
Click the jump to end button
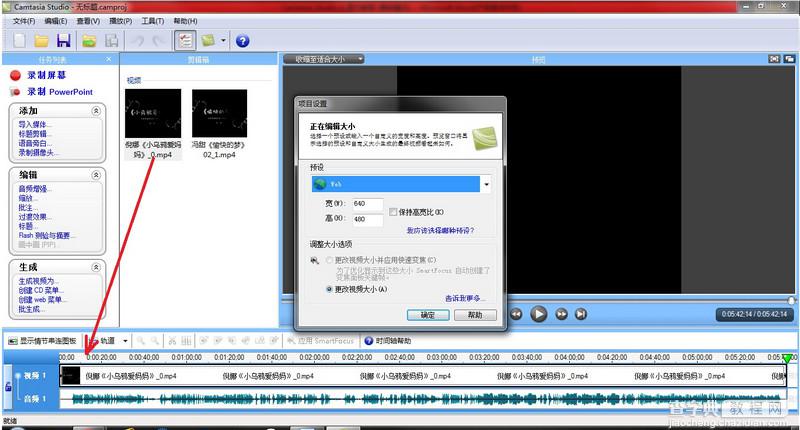tap(581, 314)
